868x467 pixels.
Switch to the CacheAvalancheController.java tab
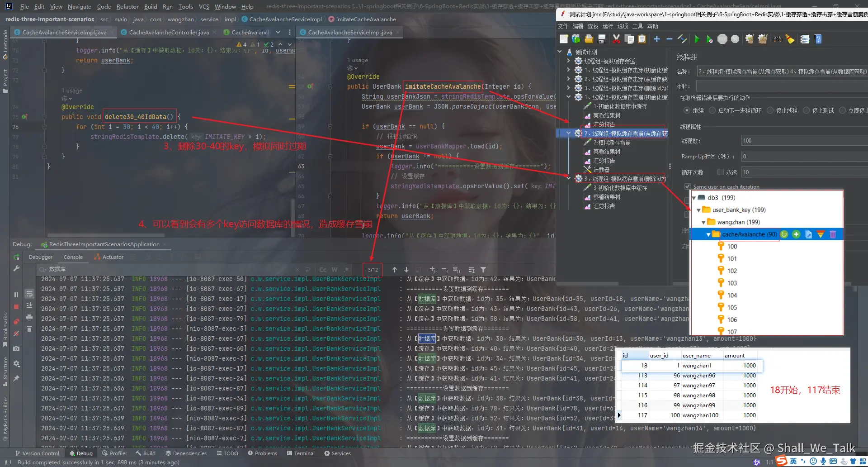[168, 32]
